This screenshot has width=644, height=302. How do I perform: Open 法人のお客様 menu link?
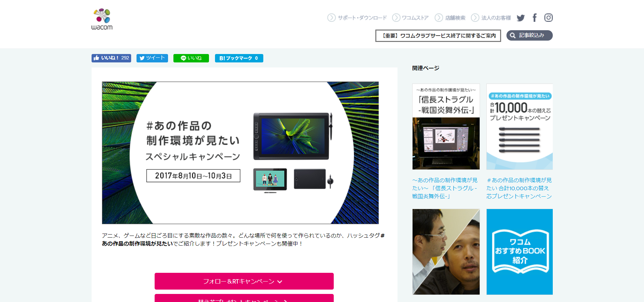(496, 18)
